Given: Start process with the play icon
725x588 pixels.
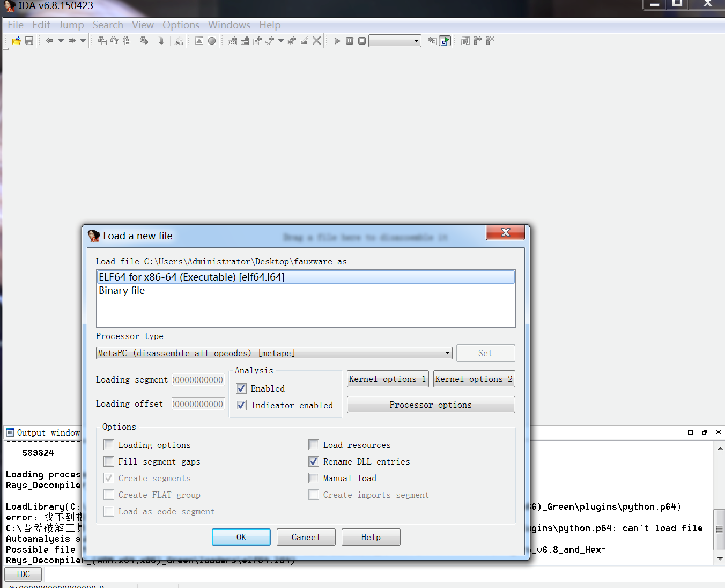Looking at the screenshot, I should pyautogui.click(x=337, y=41).
